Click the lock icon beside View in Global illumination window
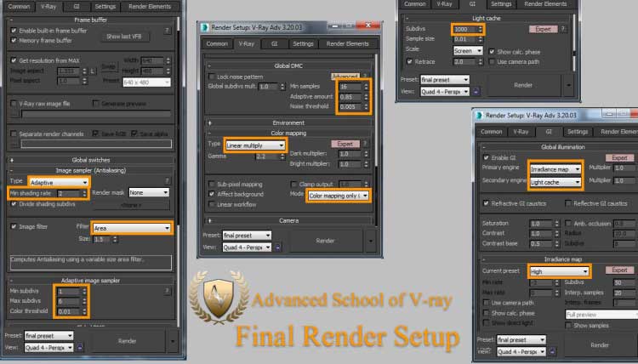 (x=552, y=351)
